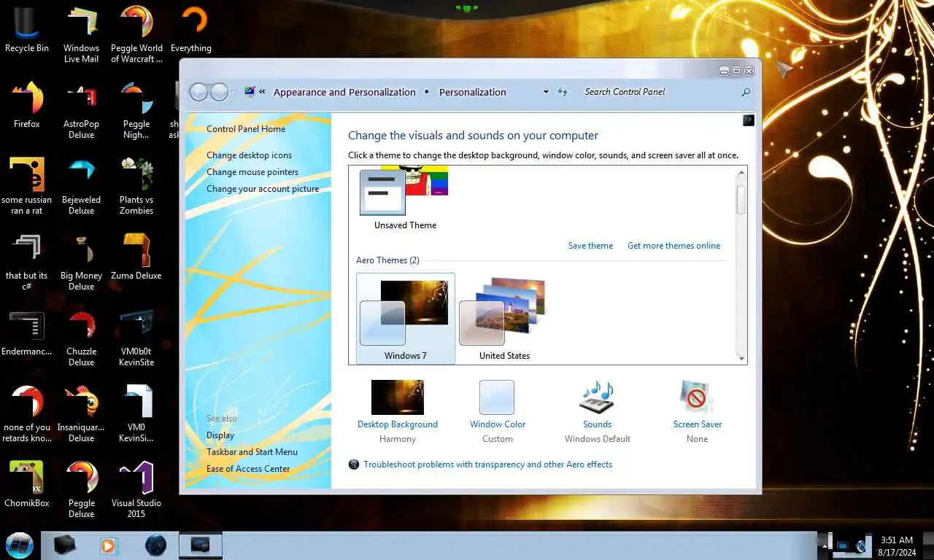Image resolution: width=934 pixels, height=560 pixels.
Task: Click the themes list scroll down arrow
Action: point(741,358)
